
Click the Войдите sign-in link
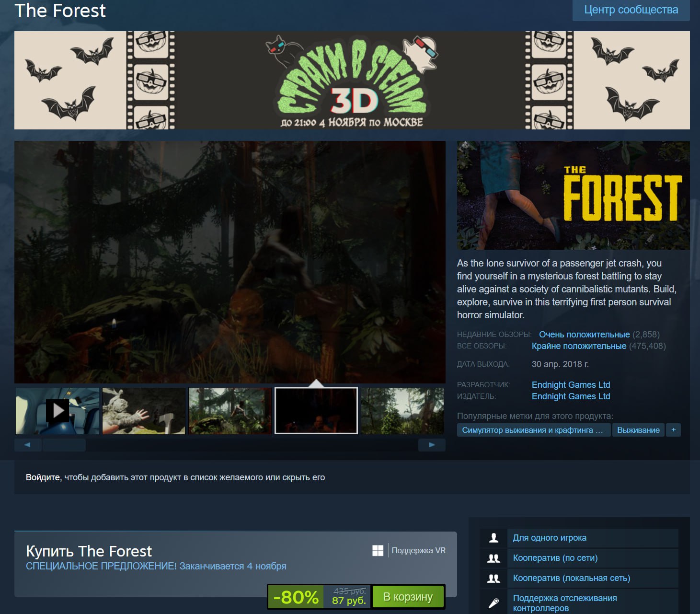pyautogui.click(x=43, y=477)
